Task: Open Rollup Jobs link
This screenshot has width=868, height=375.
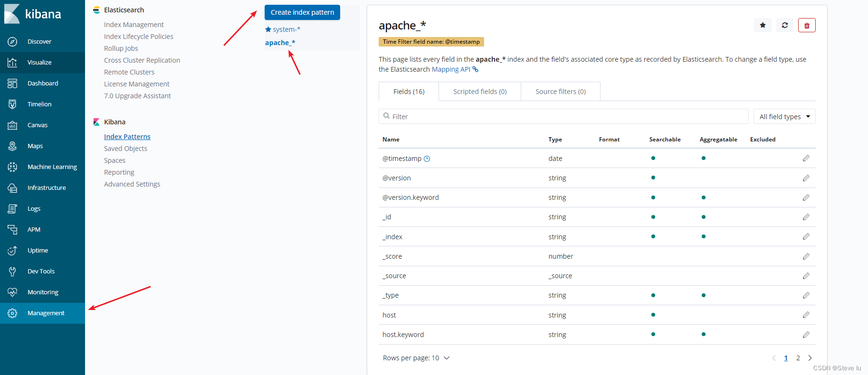Action: click(121, 48)
